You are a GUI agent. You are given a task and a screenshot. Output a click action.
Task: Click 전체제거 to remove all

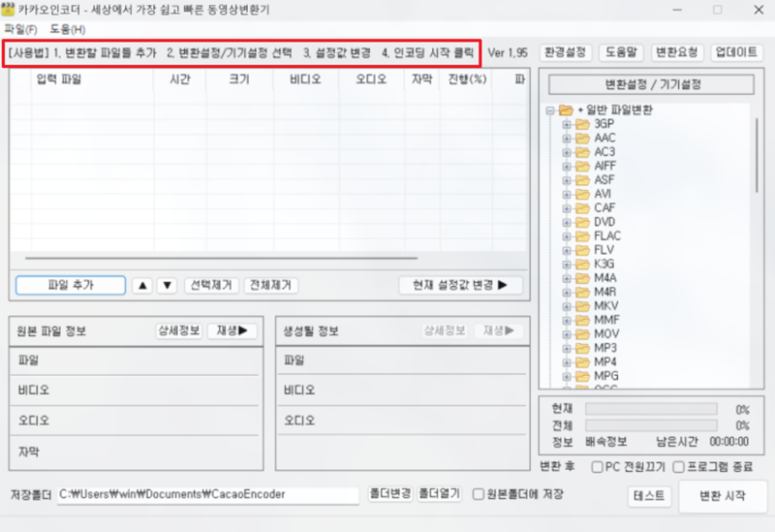coord(270,285)
